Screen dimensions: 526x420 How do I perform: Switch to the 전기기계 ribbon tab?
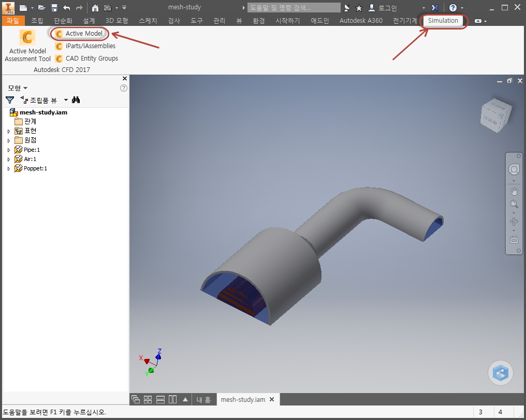(x=405, y=21)
